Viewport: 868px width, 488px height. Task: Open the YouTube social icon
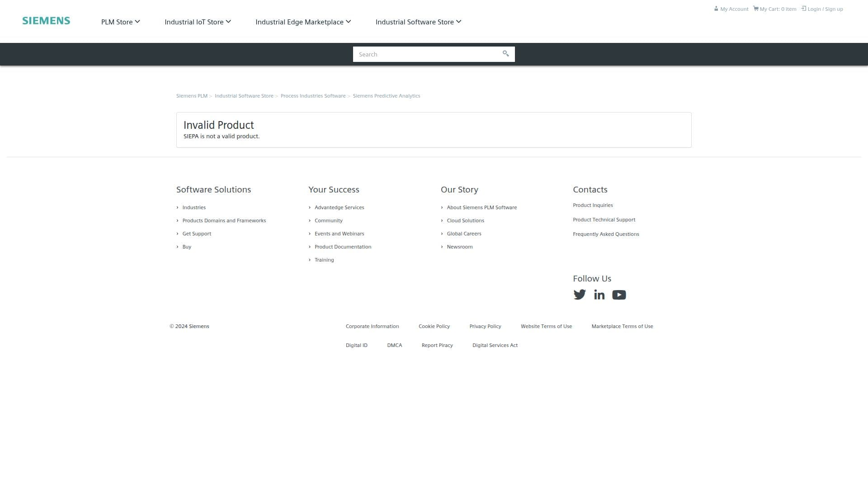(x=619, y=295)
